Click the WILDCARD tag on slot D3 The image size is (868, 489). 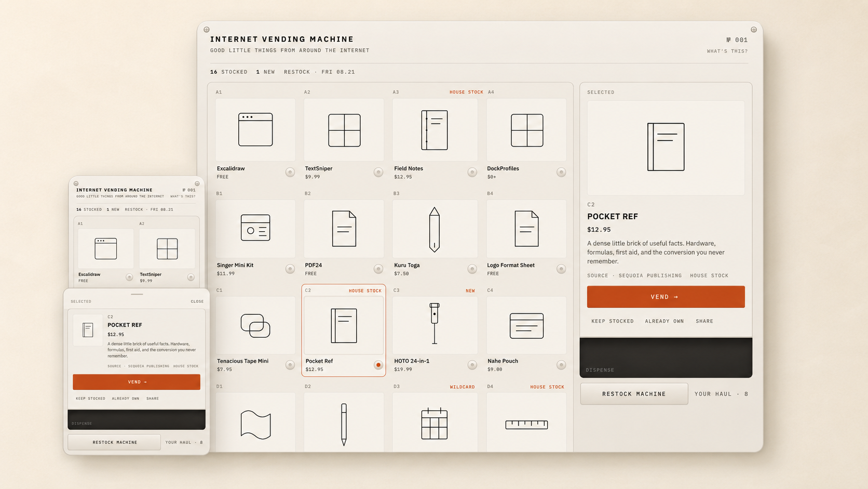tap(462, 387)
